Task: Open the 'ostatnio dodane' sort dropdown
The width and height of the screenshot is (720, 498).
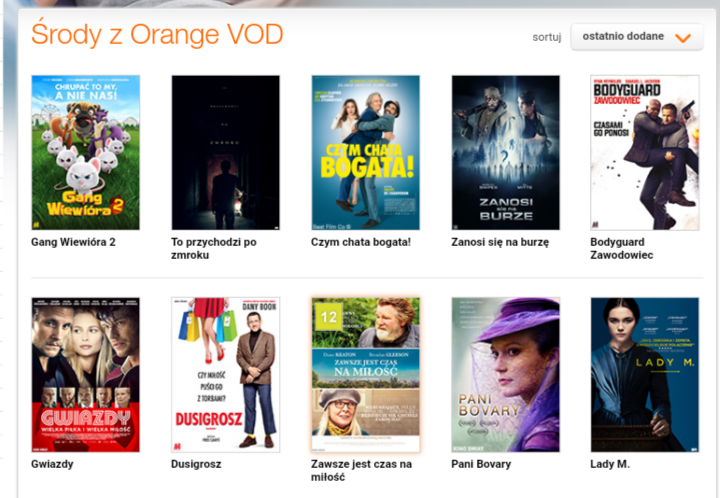Action: (x=636, y=37)
